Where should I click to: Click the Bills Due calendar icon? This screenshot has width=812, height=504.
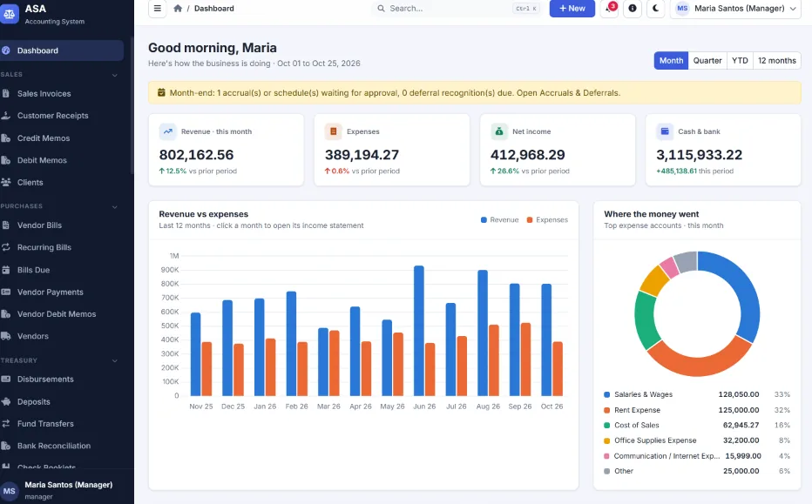pos(6,270)
